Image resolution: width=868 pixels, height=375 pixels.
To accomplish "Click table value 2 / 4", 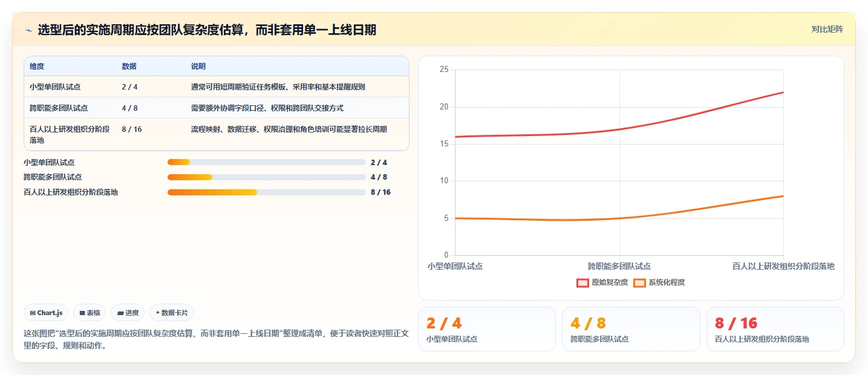I will click(129, 87).
